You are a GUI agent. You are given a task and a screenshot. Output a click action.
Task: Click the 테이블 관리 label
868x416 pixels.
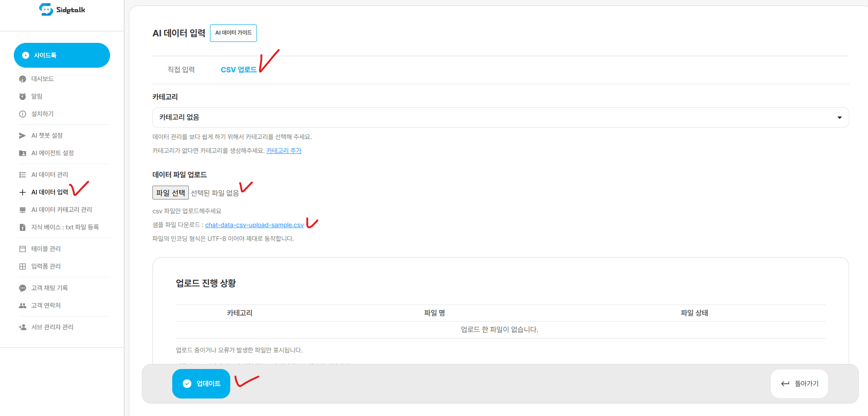tap(46, 249)
